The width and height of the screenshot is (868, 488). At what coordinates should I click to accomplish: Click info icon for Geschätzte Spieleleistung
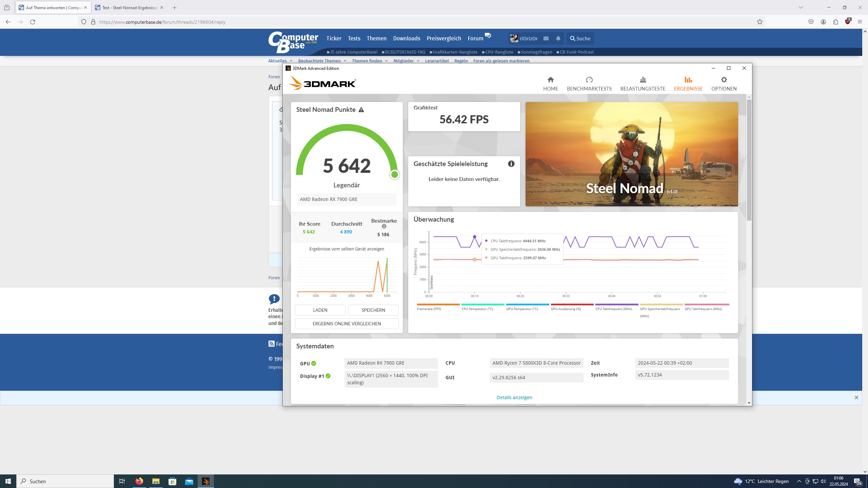tap(511, 164)
